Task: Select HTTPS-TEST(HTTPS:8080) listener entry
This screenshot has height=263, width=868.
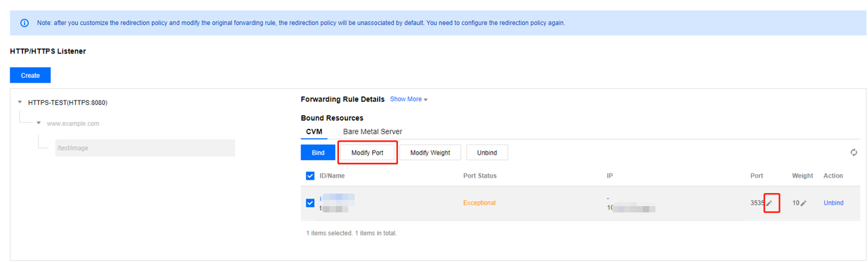Action: click(68, 102)
